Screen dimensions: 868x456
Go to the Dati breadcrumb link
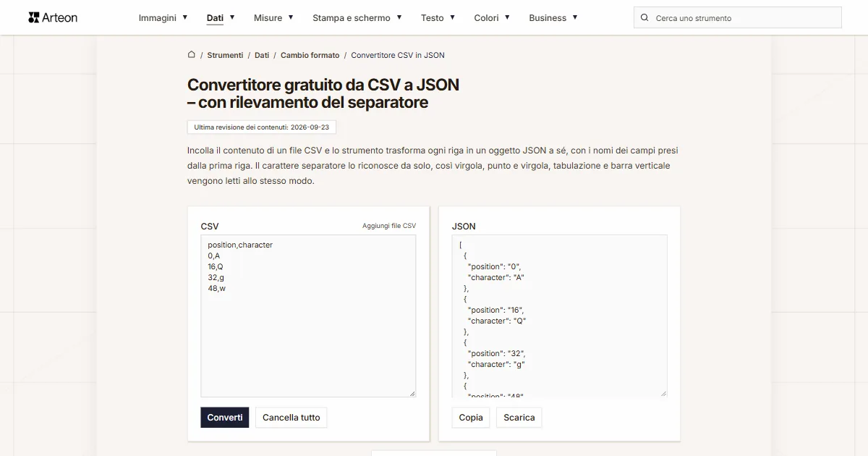pyautogui.click(x=262, y=55)
